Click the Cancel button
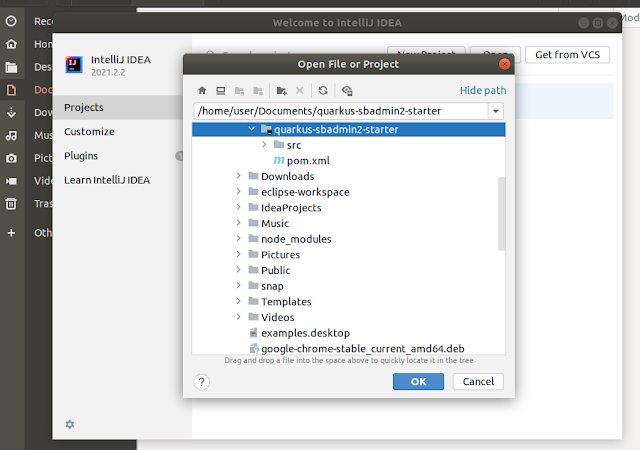This screenshot has height=450, width=640. [478, 381]
